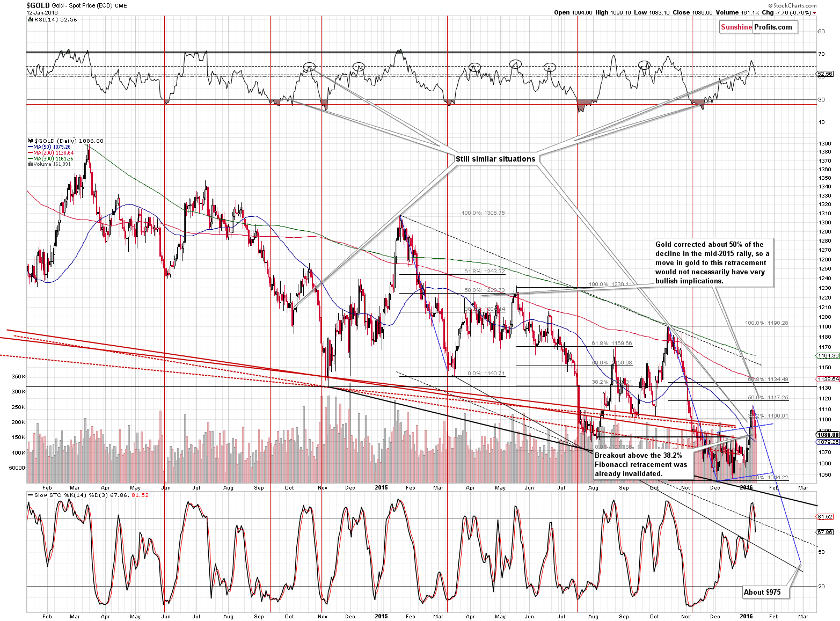Click the 1390 price axis label
Image resolution: width=840 pixels, height=621 pixels.
point(825,144)
